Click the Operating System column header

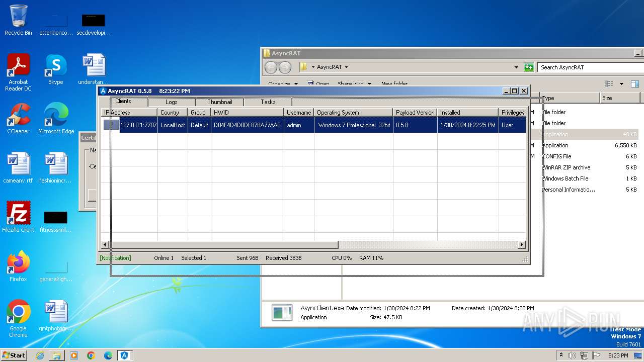tap(353, 113)
